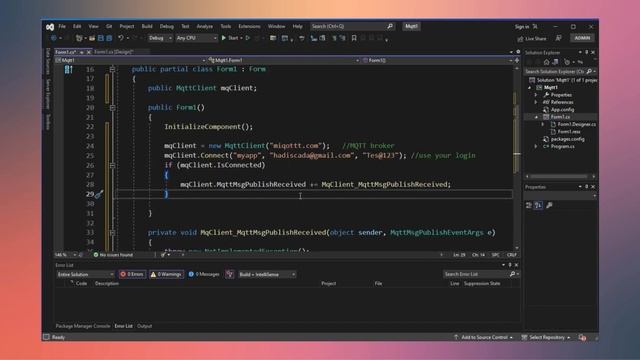Viewport: 640px width, 360px height.
Task: Open Entire Solution scope dropdown
Action: 85,274
